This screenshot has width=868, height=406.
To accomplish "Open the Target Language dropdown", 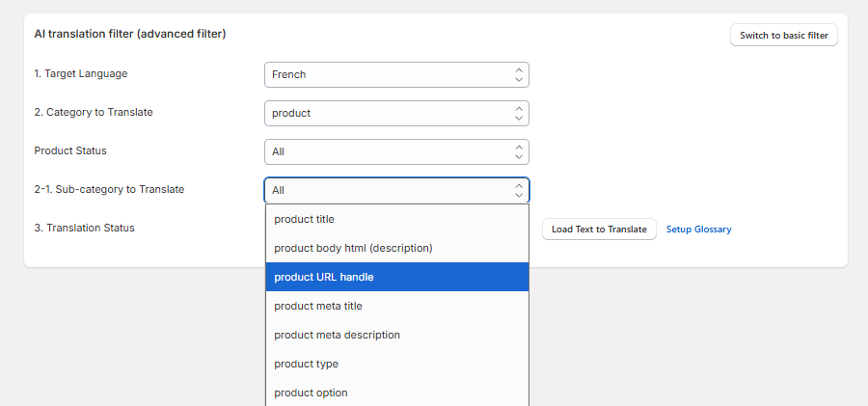I will pyautogui.click(x=395, y=74).
